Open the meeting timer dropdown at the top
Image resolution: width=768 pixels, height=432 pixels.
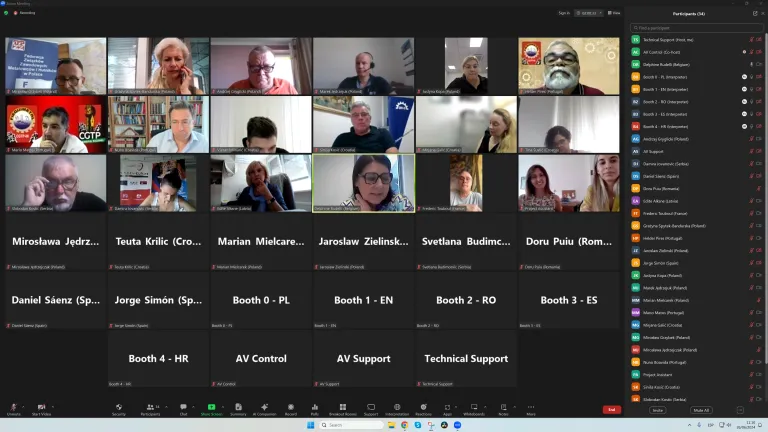589,13
